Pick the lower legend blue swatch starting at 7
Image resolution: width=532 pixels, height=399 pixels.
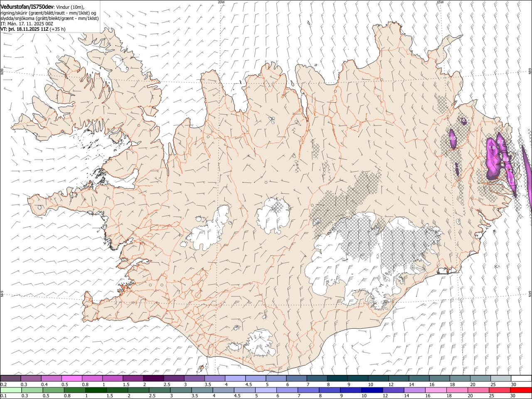coord(308,390)
